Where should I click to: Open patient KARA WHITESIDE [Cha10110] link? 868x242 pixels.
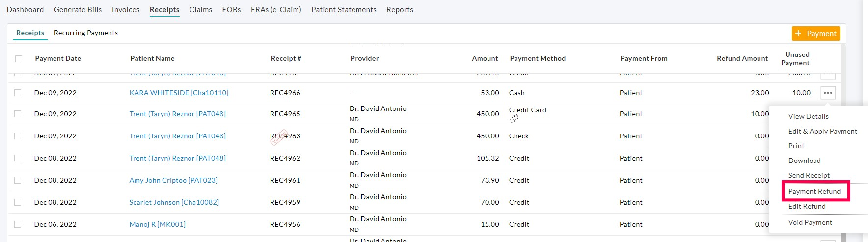pos(179,93)
